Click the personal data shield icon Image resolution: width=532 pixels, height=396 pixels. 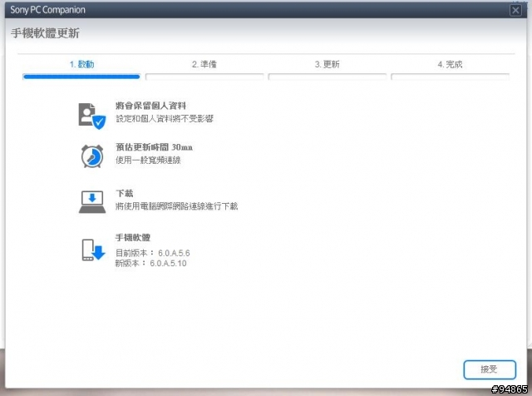tap(92, 116)
